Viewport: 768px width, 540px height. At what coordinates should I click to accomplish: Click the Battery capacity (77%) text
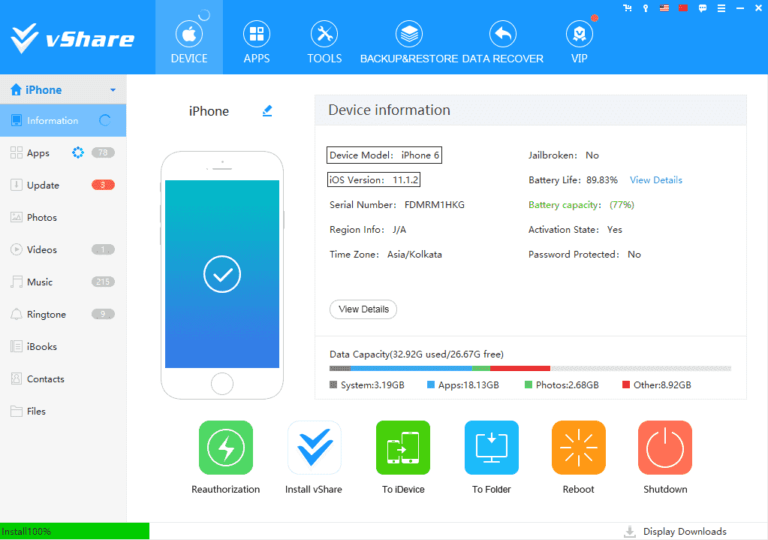[x=581, y=205]
